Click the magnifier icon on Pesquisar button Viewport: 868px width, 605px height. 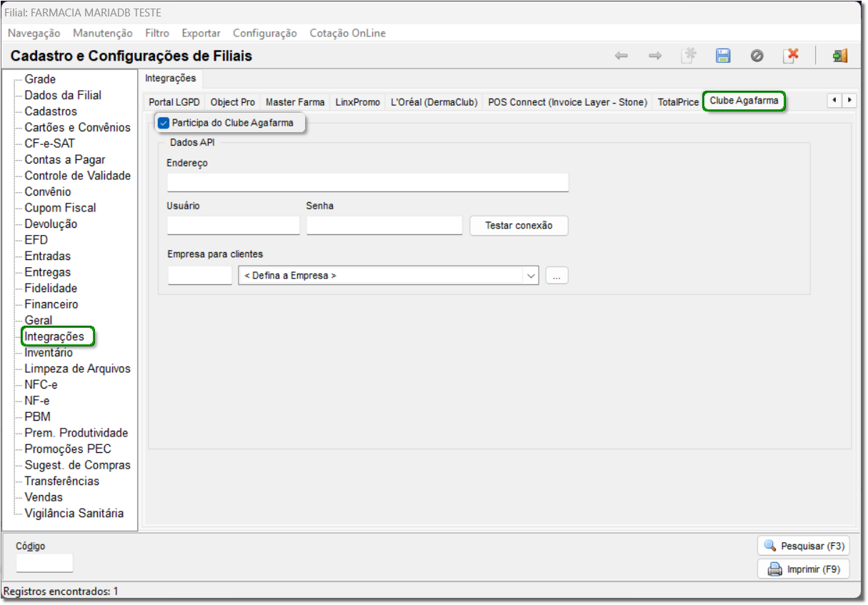pos(770,546)
